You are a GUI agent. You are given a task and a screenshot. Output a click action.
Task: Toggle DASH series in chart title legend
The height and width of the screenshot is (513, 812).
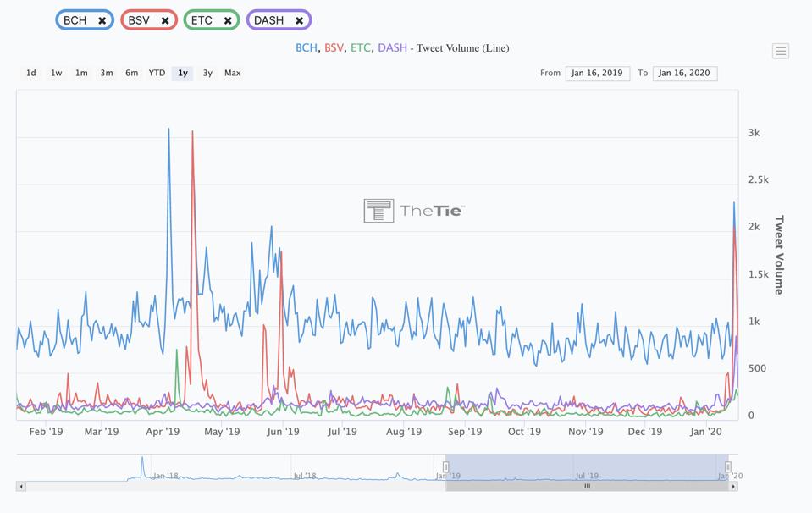392,48
